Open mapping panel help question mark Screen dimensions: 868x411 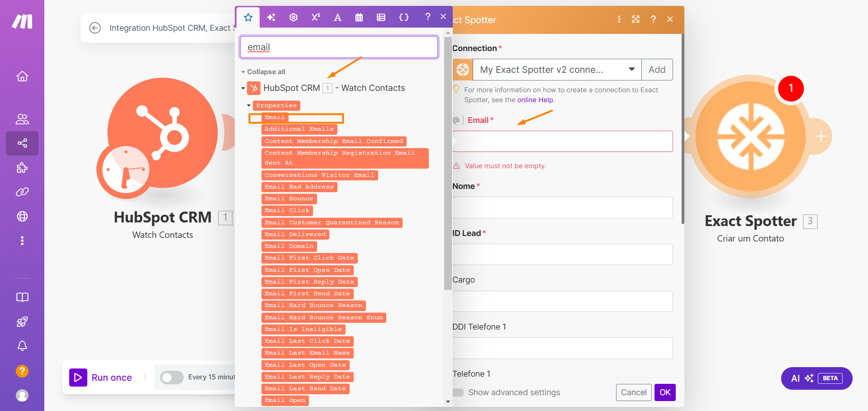[x=427, y=17]
